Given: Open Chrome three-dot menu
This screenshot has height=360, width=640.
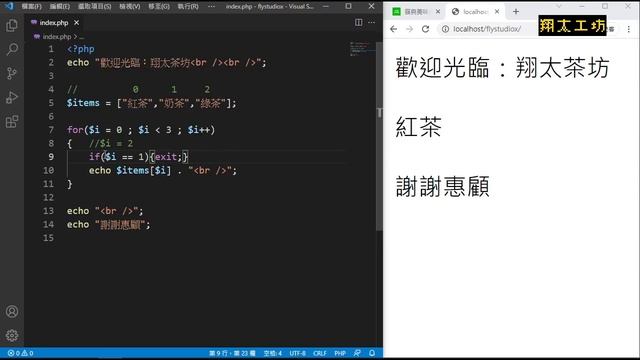Looking at the screenshot, I should (629, 29).
